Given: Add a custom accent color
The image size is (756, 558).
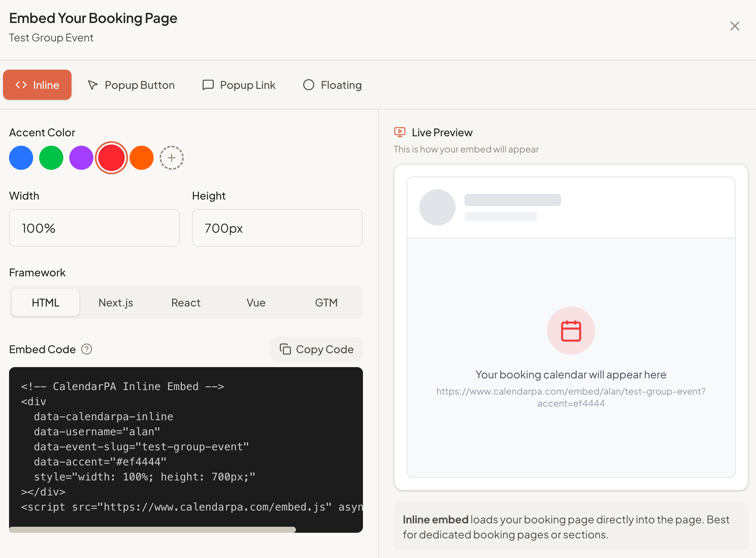Looking at the screenshot, I should (172, 158).
